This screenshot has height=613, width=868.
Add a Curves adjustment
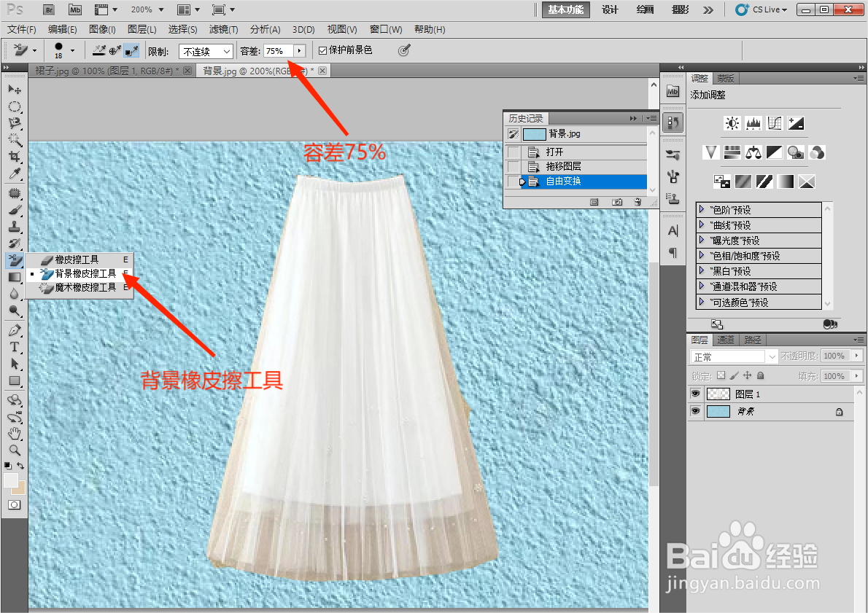point(775,123)
